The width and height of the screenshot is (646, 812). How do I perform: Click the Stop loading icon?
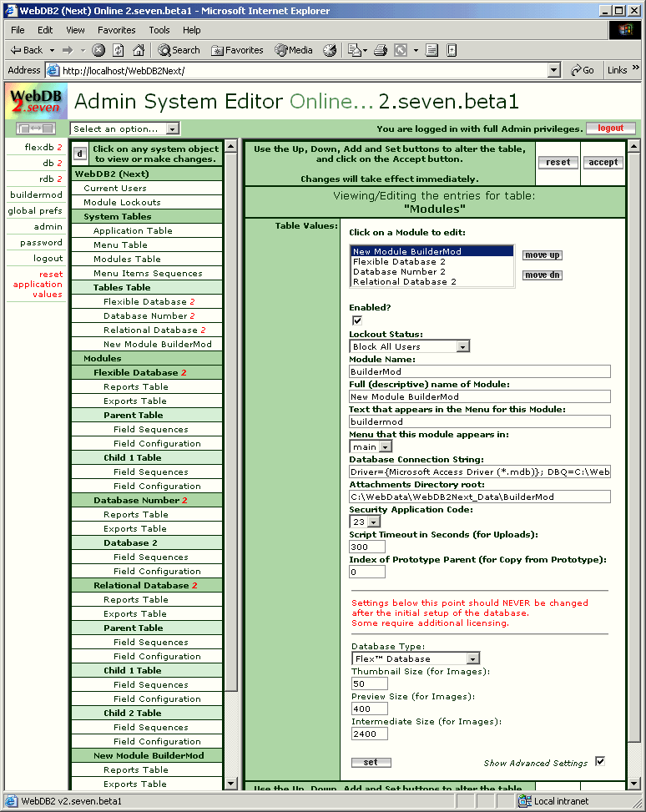[98, 50]
